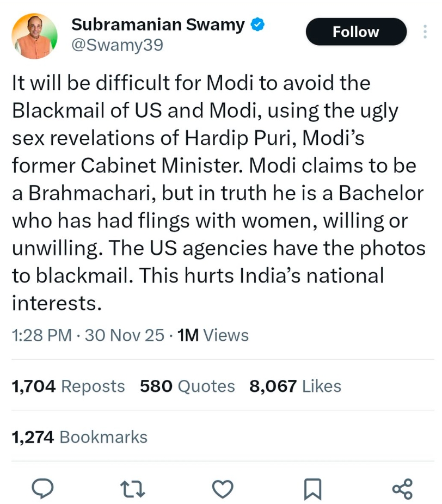Open the three-dot more options menu
The width and height of the screenshot is (442, 504).
(x=425, y=32)
